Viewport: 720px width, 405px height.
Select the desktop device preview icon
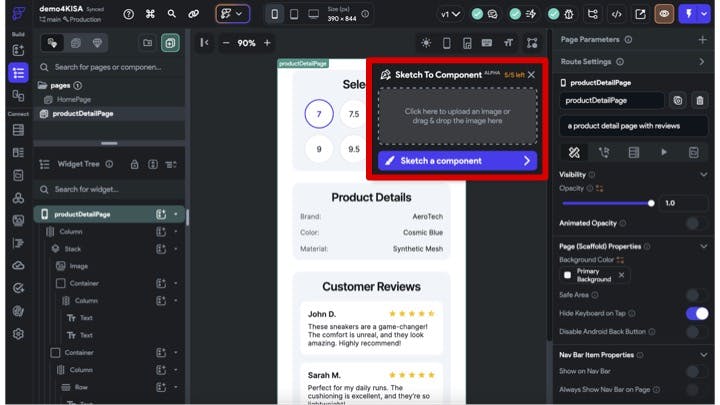314,14
